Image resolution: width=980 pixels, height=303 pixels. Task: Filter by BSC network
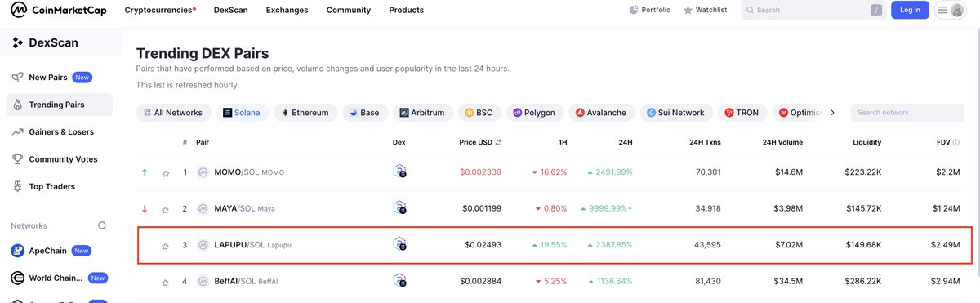pyautogui.click(x=479, y=113)
